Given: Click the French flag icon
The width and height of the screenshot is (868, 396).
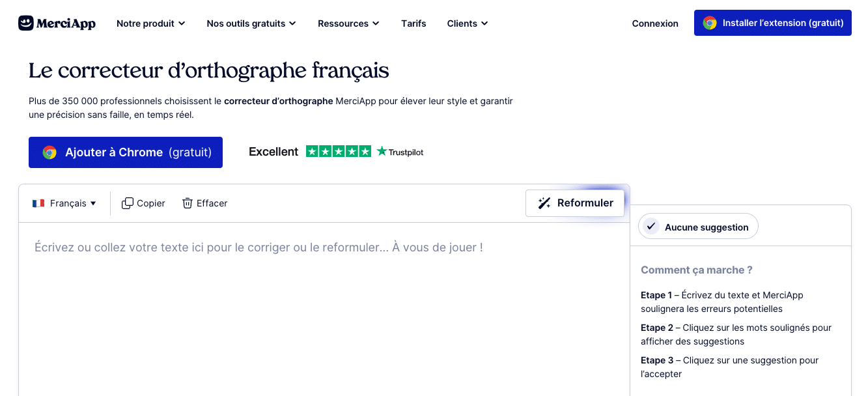Looking at the screenshot, I should click(38, 203).
